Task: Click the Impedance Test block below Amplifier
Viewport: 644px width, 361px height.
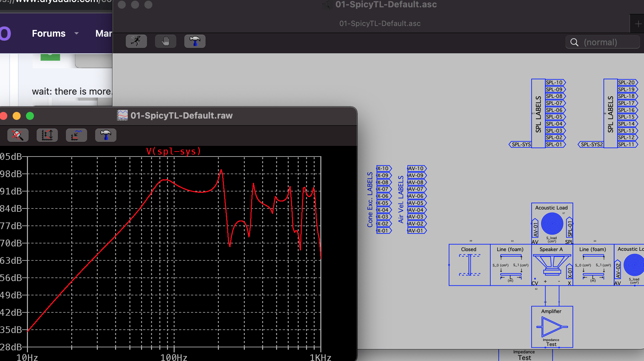Action: coord(525,355)
